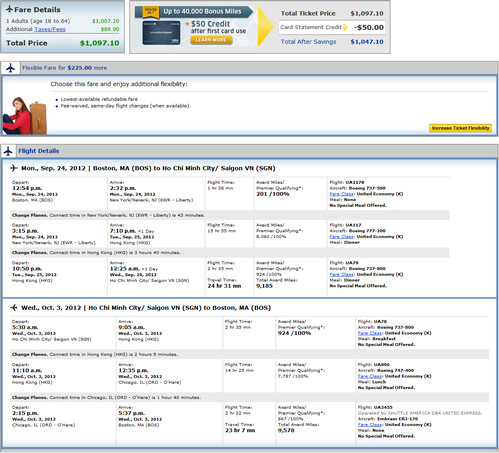Click the airplane icon on Flexible Fare bar
This screenshot has width=499, height=453.
pyautogui.click(x=10, y=68)
